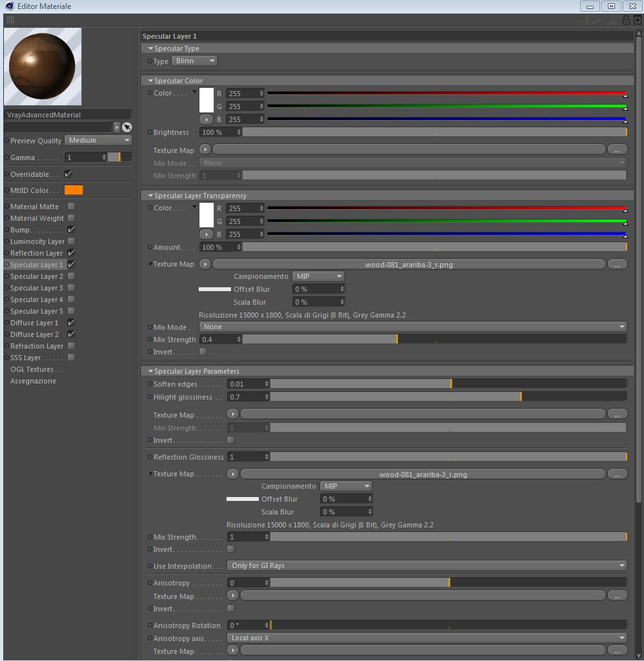Viewport: 644px width, 661px height.
Task: Open Anisotropy axis texture map arrow button
Action: point(233,651)
